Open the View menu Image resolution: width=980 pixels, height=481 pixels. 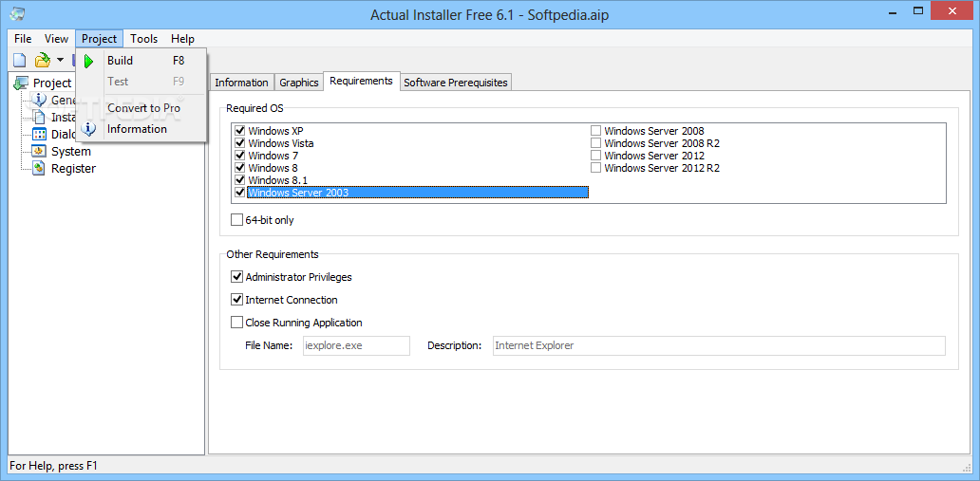(56, 39)
